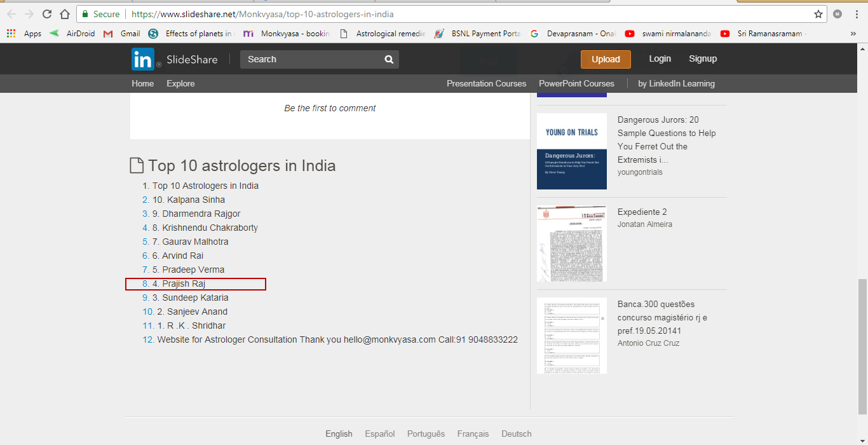Image resolution: width=868 pixels, height=445 pixels.
Task: Switch the site language to Español
Action: tap(379, 434)
